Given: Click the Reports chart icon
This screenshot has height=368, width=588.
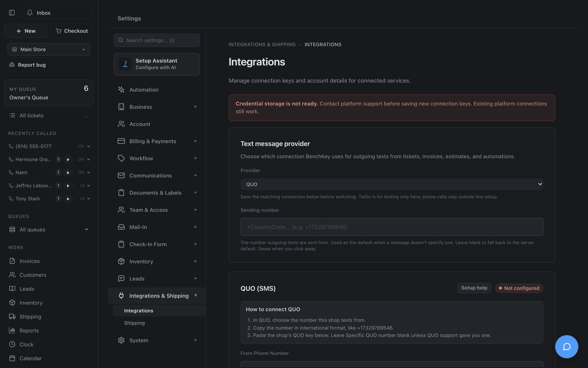Looking at the screenshot, I should coord(12,330).
